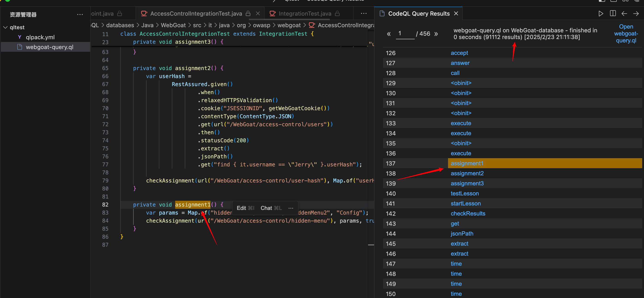Click the webgoat breadcrumb segment
This screenshot has width=644, height=298.
[289, 25]
